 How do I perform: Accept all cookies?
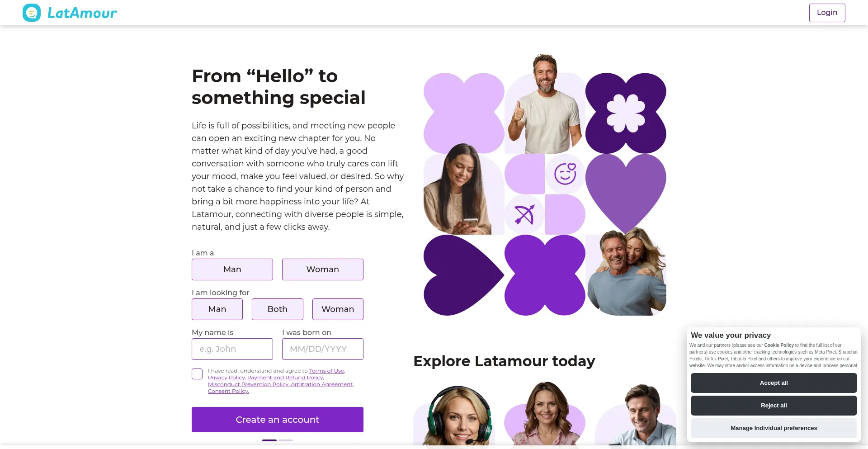click(x=774, y=383)
